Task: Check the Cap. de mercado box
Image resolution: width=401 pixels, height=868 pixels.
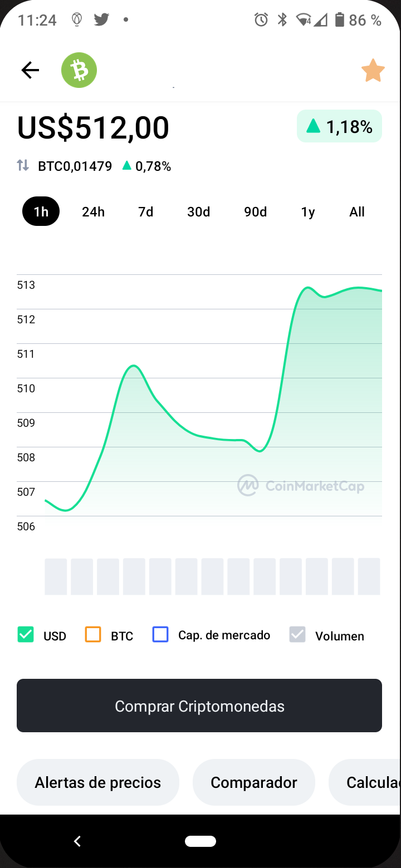Action: pyautogui.click(x=160, y=635)
